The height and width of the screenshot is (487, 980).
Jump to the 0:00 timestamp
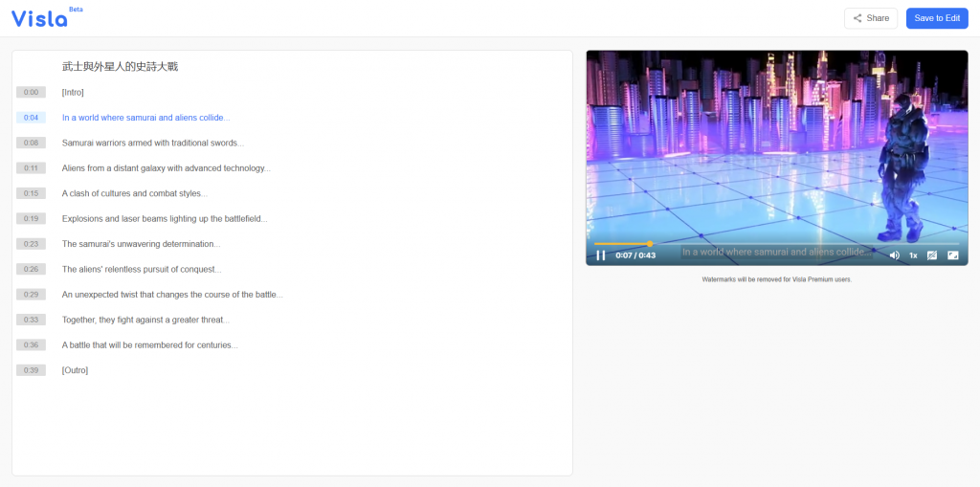(x=32, y=93)
